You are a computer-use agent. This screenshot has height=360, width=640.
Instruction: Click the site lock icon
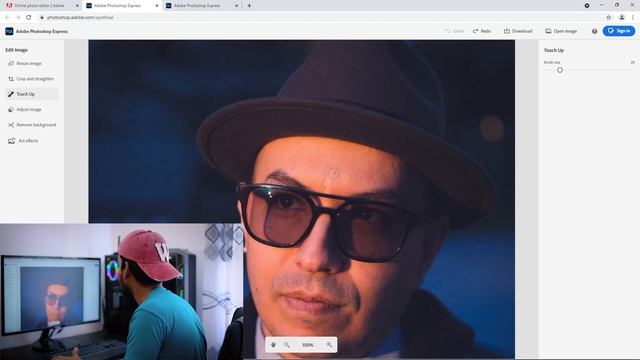pyautogui.click(x=42, y=18)
